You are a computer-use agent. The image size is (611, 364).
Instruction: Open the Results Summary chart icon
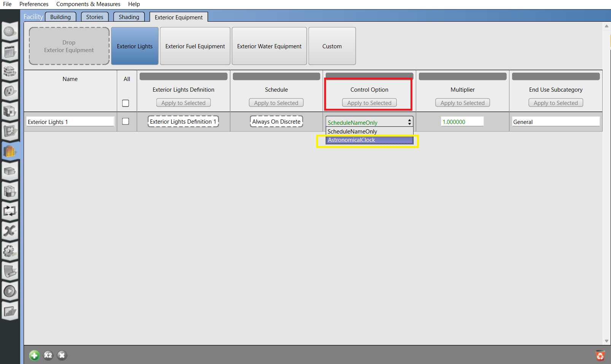tap(10, 312)
